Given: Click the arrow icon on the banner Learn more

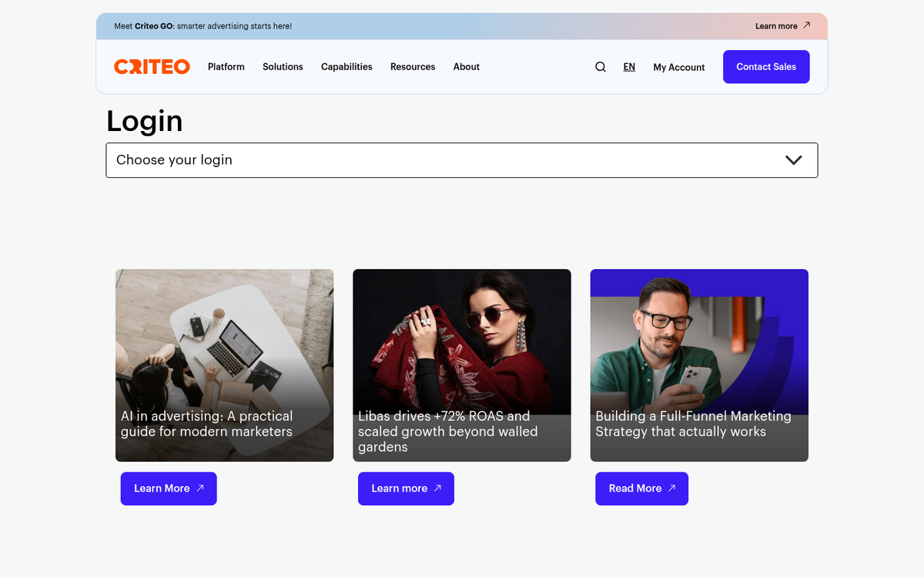Looking at the screenshot, I should click(807, 25).
